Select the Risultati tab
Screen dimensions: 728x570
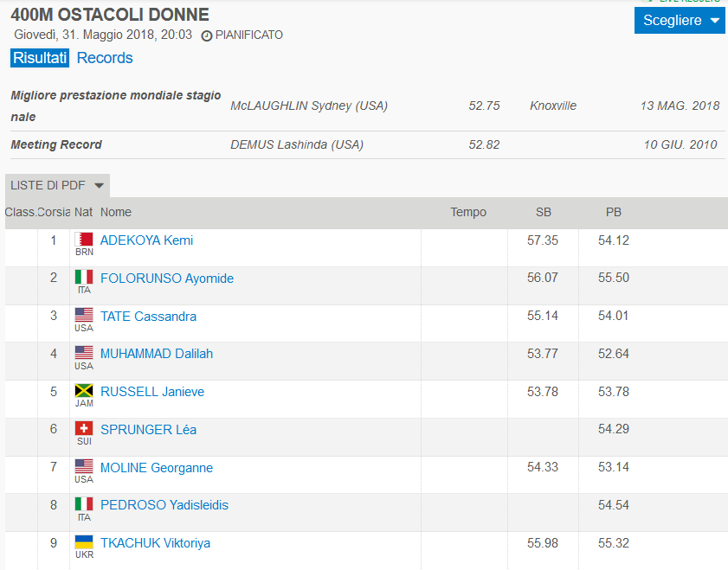point(40,58)
